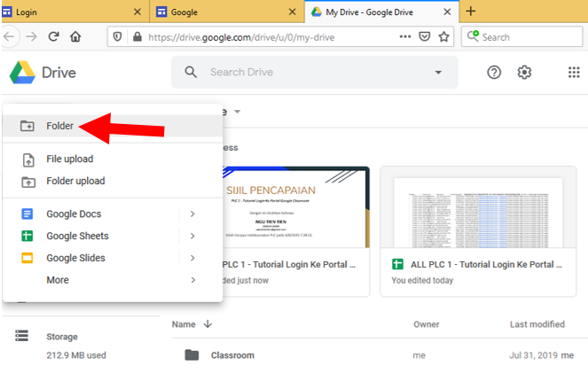Click the browser forward arrow
Screen dimensions: 588x365
click(32, 36)
